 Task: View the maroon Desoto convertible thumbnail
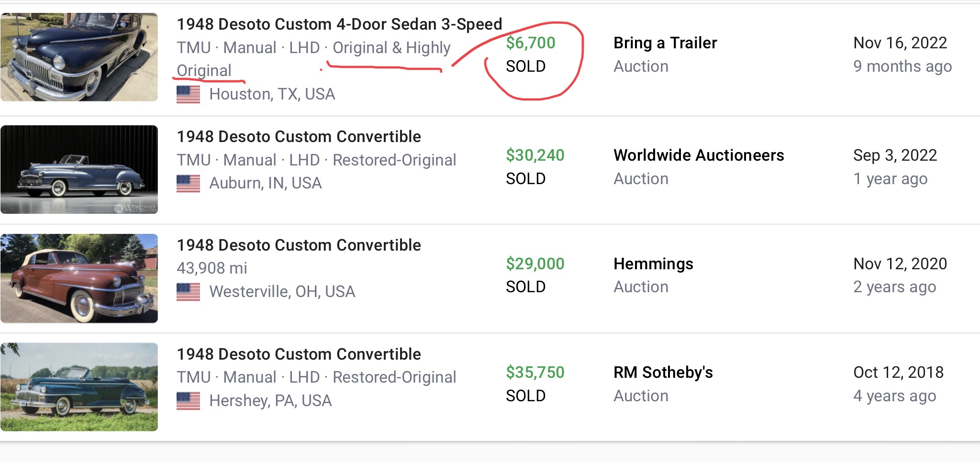pyautogui.click(x=79, y=278)
